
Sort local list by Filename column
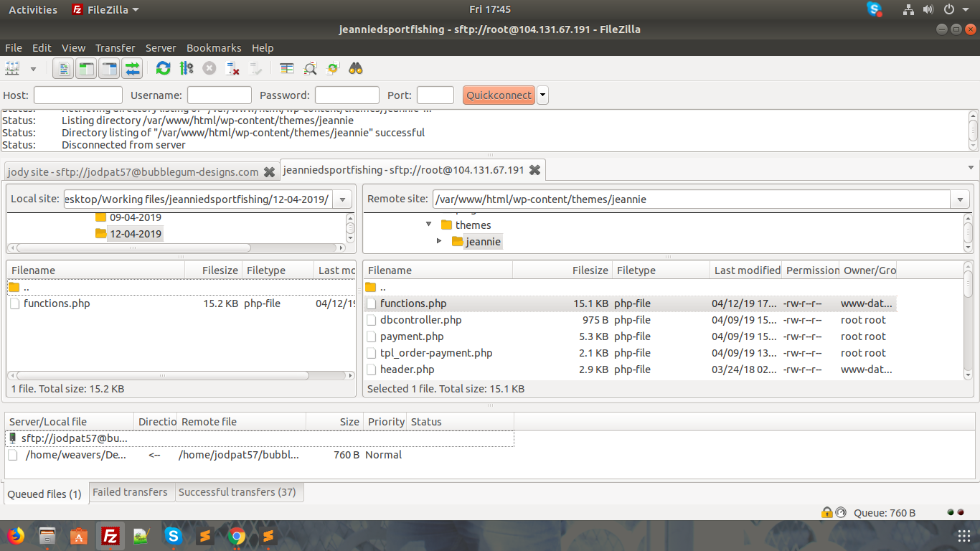pos(95,270)
